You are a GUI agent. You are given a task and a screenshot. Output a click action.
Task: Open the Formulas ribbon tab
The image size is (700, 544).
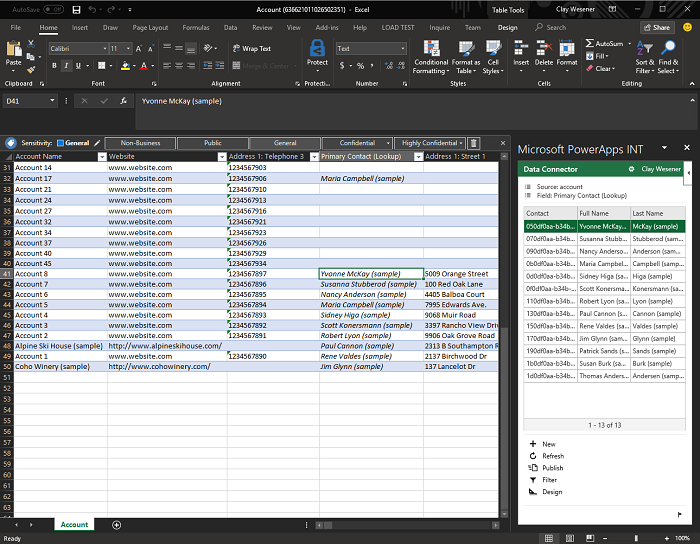[x=196, y=28]
